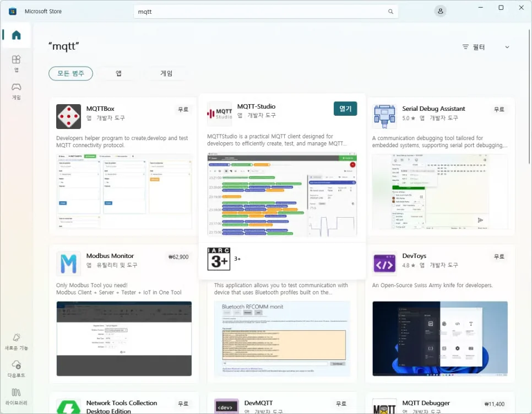Viewport: 532px width, 414px height.
Task: Click the MQTT-Studio app title
Action: [x=256, y=106]
